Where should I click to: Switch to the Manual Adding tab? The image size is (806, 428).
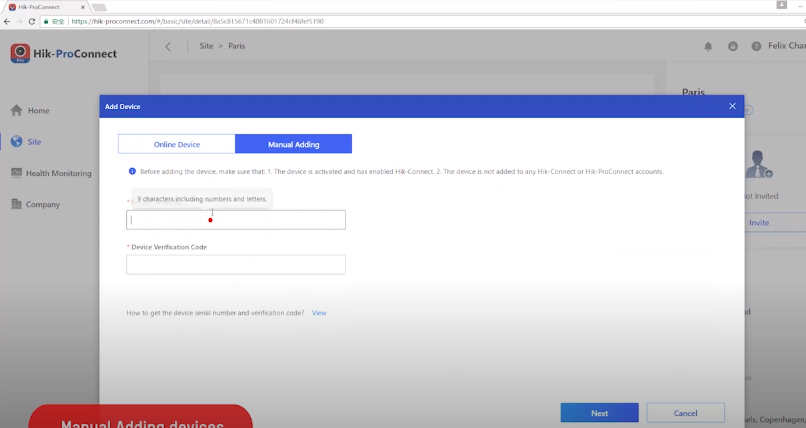(x=294, y=144)
